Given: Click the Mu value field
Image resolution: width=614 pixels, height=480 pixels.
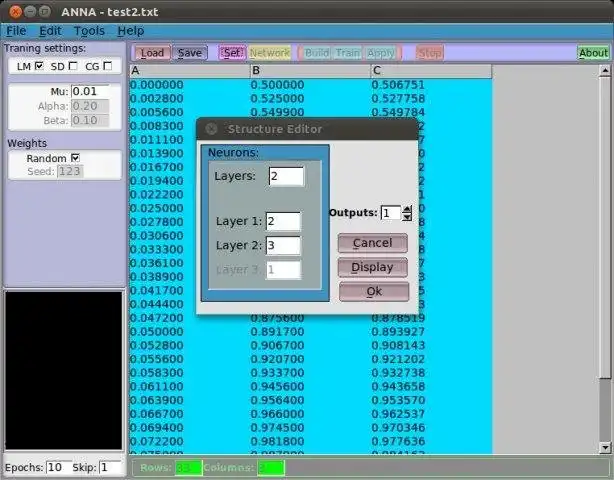Looking at the screenshot, I should click(x=90, y=92).
